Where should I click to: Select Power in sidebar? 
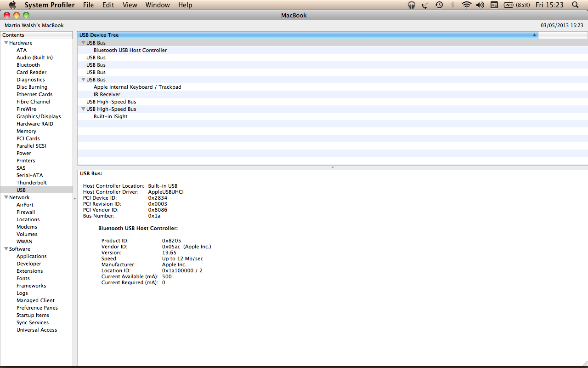[x=24, y=153]
